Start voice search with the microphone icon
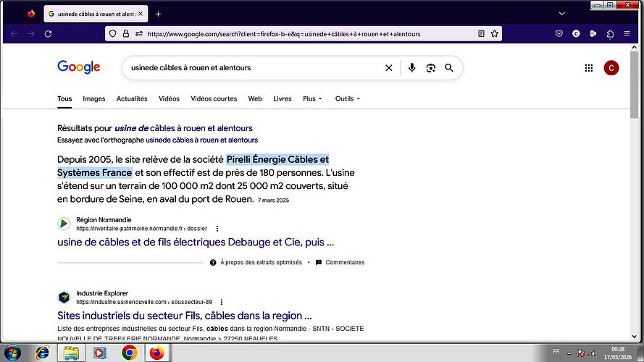644x362 pixels. [x=411, y=68]
